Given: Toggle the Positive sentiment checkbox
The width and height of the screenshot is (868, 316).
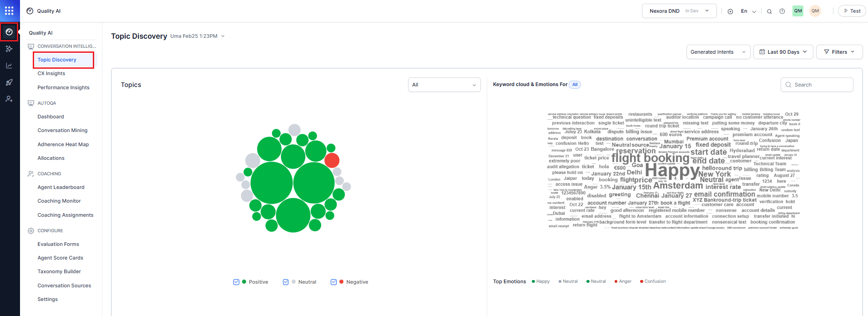Looking at the screenshot, I should pos(236,282).
